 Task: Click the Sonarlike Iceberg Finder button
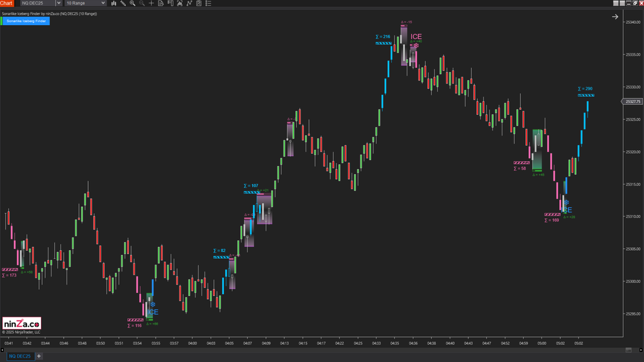(25, 21)
